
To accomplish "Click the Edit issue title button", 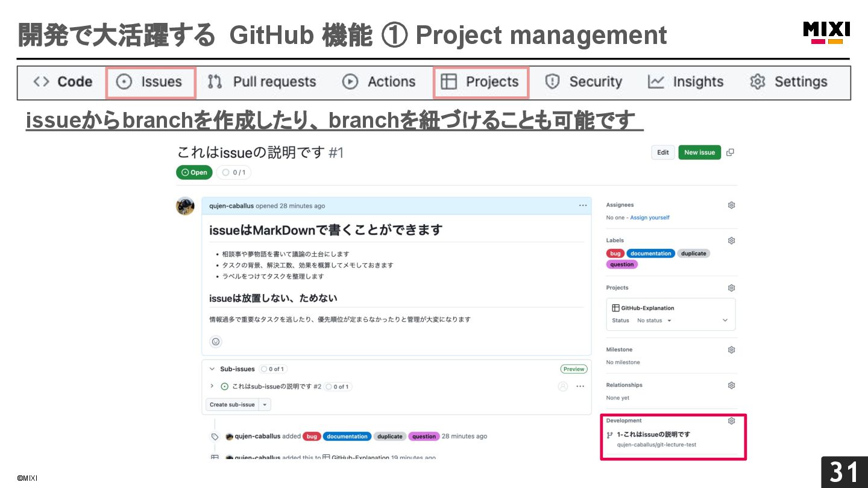I will [x=663, y=152].
